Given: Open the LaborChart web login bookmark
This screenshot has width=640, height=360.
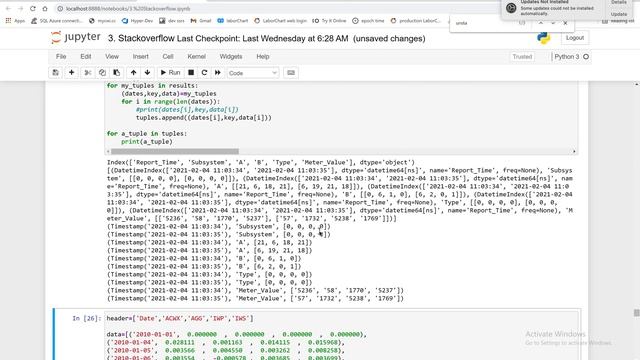Looking at the screenshot, I should (280, 21).
